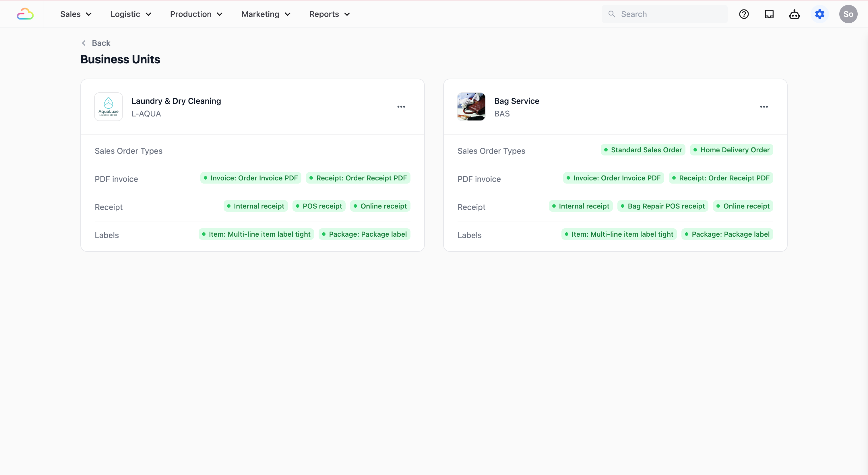Expand the Production dropdown menu

pos(196,14)
